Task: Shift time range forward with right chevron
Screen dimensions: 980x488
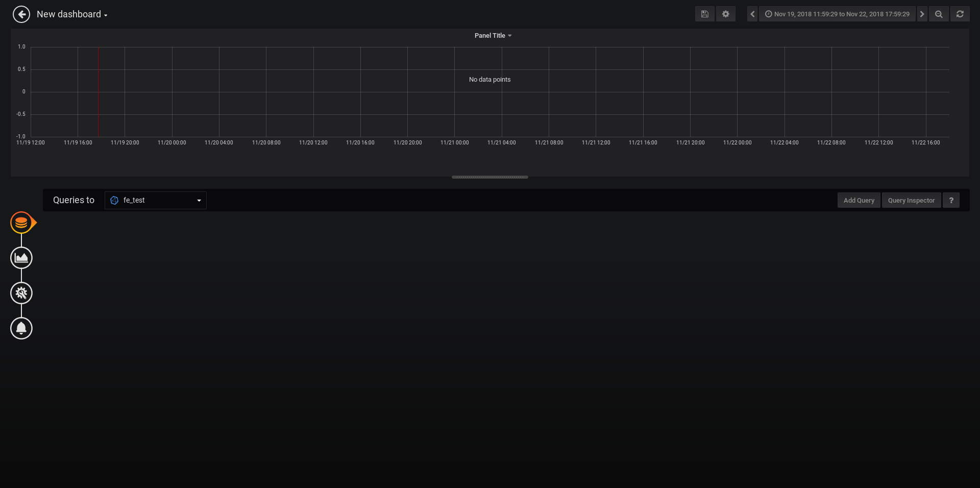Action: pos(921,14)
